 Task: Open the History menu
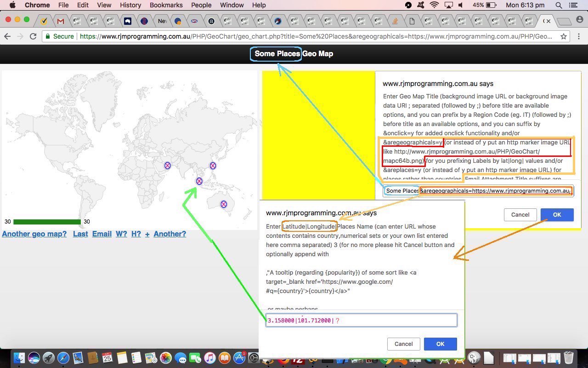coord(130,5)
